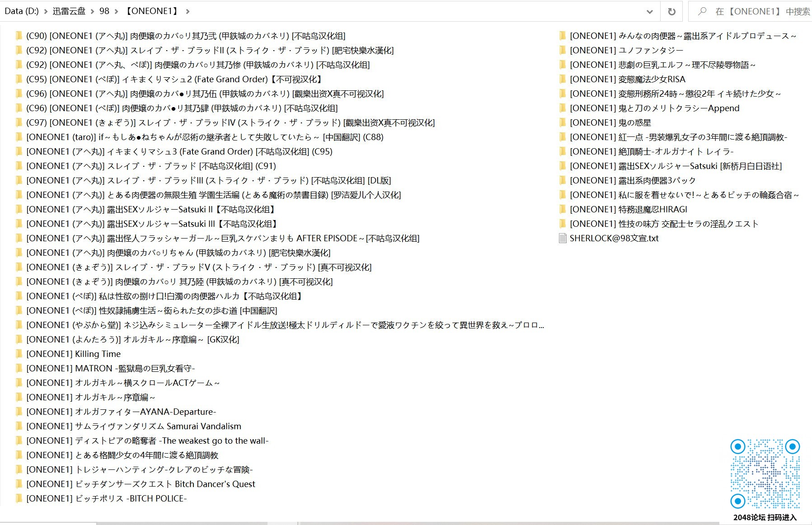This screenshot has width=812, height=525.
Task: Click the magnifier icon in the search box
Action: click(702, 11)
